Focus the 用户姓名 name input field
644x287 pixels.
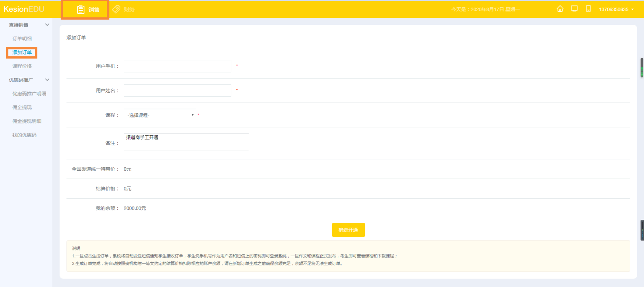[178, 91]
